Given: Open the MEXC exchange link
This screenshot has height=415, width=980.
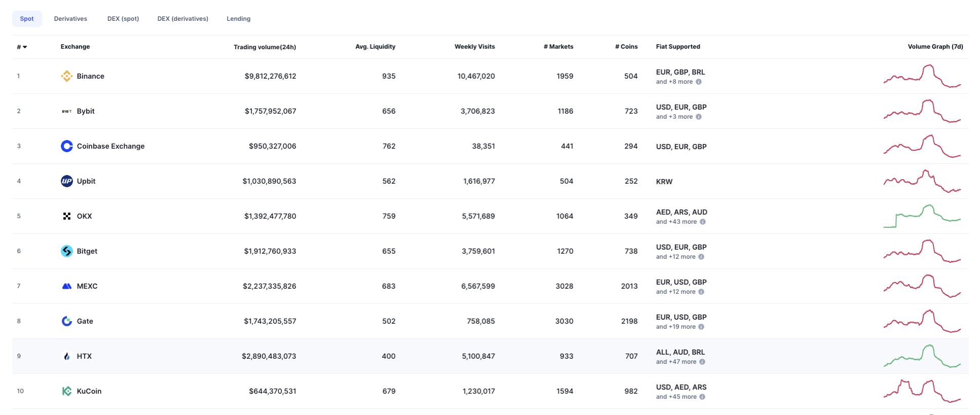Looking at the screenshot, I should coord(87,286).
